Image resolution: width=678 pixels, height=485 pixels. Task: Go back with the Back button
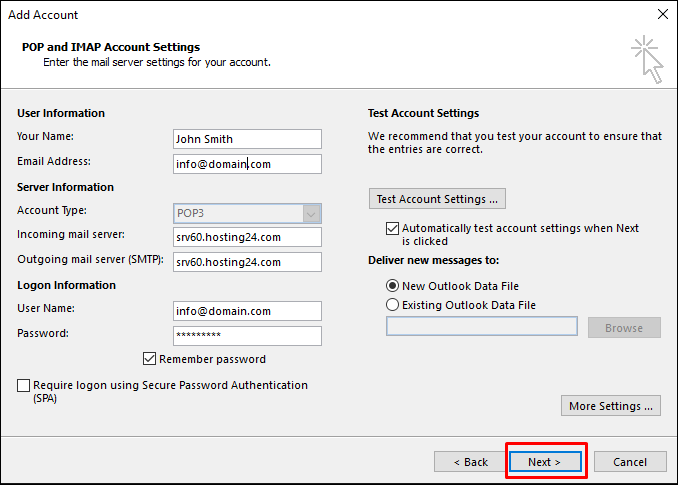(471, 462)
